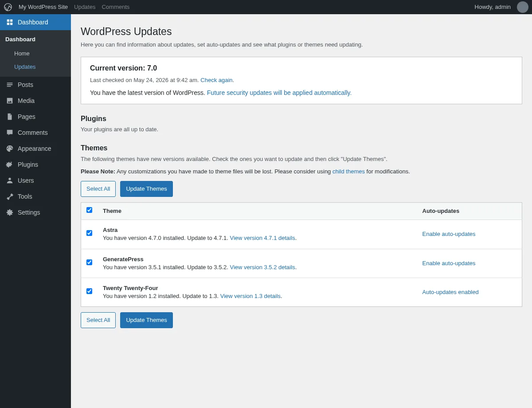View version 3.5.2 details for GeneratePress
Viewport: 532px width, 408px height.
(262, 267)
